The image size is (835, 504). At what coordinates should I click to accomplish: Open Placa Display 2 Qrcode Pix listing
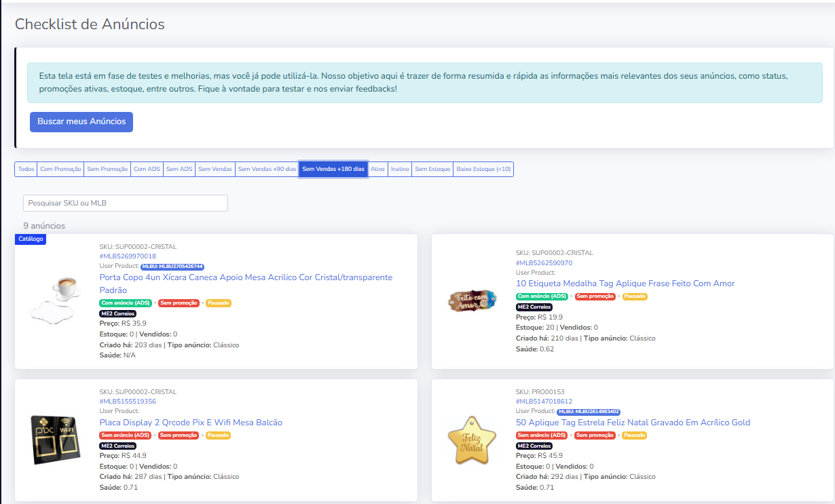(x=191, y=423)
